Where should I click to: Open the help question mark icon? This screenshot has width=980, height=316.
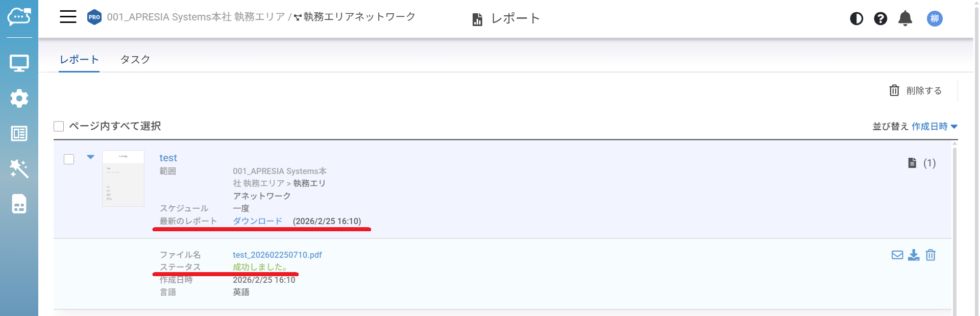(880, 19)
